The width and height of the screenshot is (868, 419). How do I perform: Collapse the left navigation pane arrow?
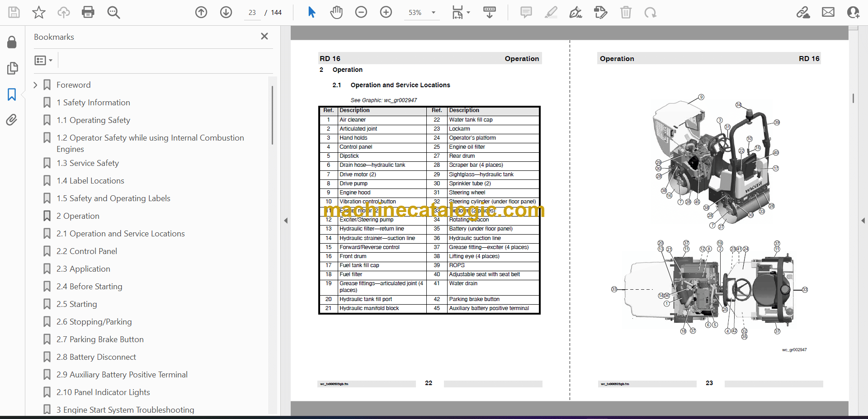(286, 221)
